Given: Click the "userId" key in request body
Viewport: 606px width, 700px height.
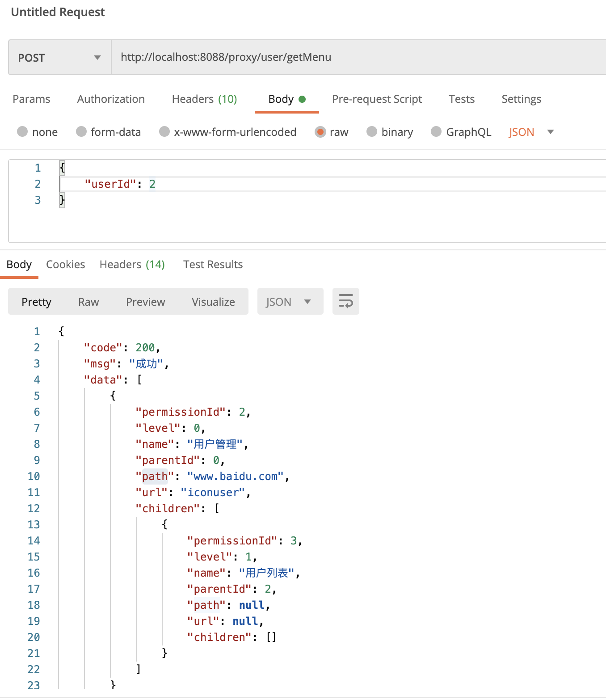Looking at the screenshot, I should [110, 184].
